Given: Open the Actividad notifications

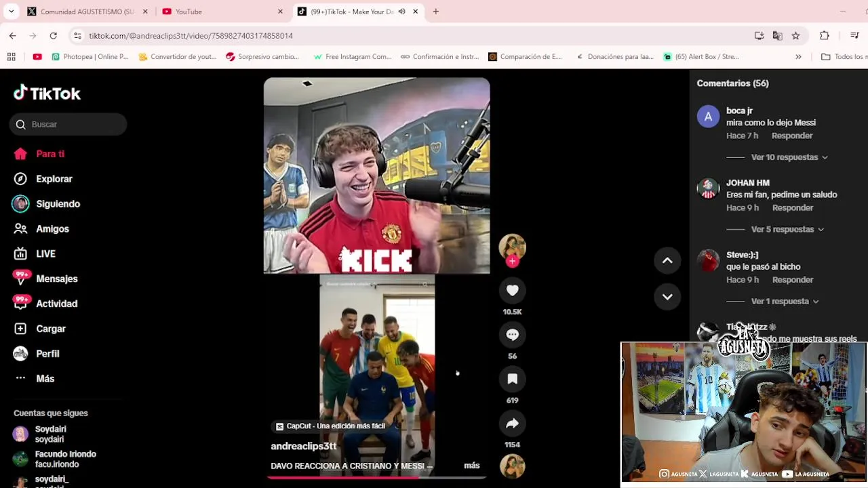Looking at the screenshot, I should tap(45, 304).
